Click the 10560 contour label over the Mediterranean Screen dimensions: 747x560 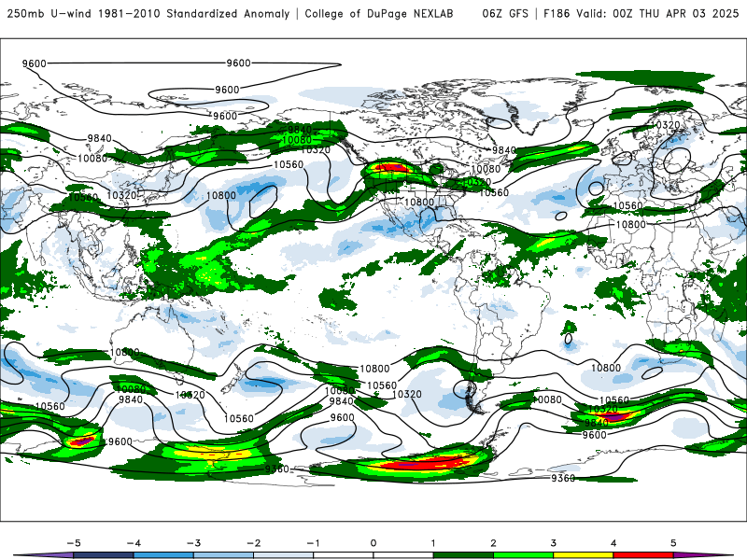[627, 205]
